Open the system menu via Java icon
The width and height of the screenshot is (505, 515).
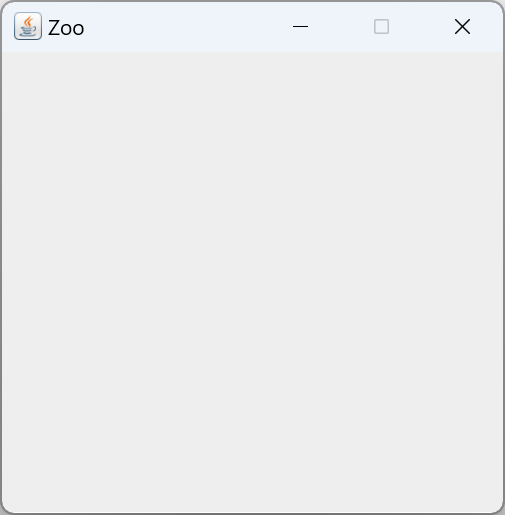click(28, 26)
